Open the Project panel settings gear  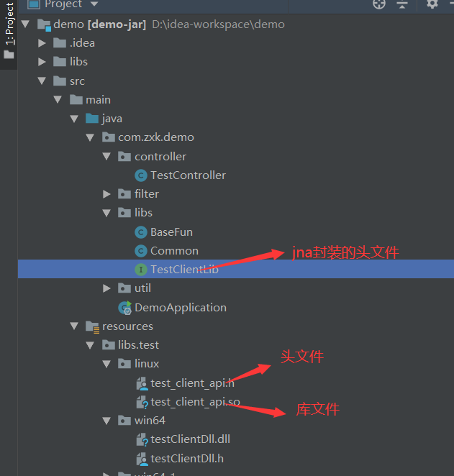click(x=432, y=4)
